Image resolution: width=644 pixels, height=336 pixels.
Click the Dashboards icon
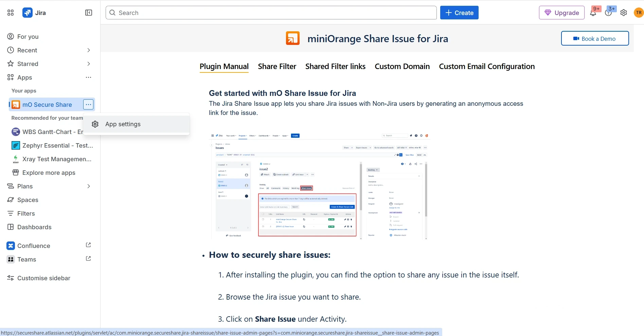pos(11,227)
